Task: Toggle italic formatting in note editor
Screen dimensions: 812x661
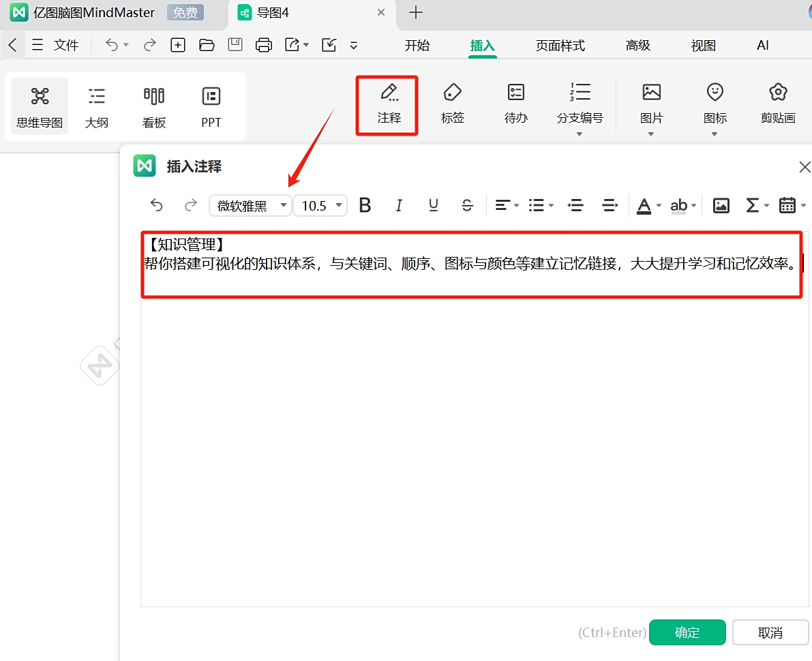Action: click(x=399, y=206)
